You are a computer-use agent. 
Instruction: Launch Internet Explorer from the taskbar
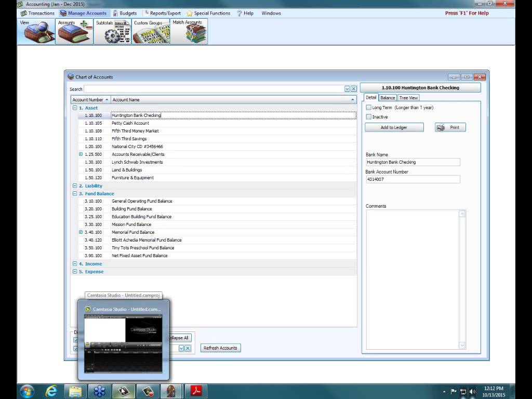pyautogui.click(x=51, y=391)
